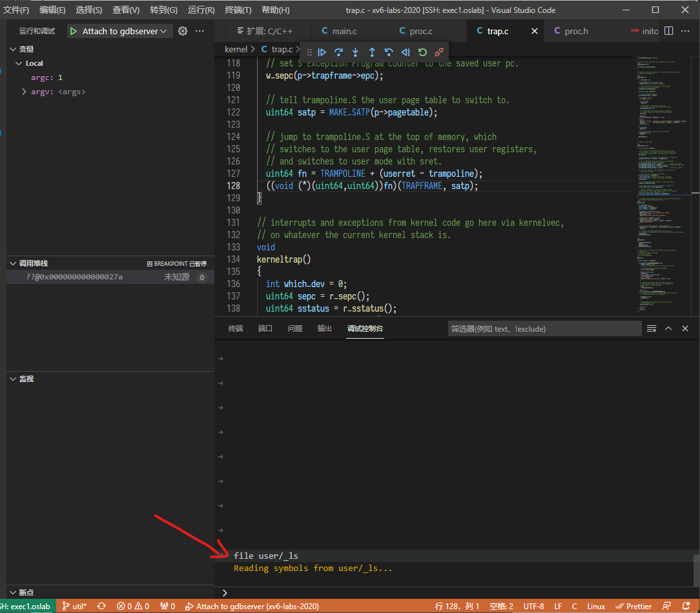Click the util* git branch indicator

[x=74, y=607]
